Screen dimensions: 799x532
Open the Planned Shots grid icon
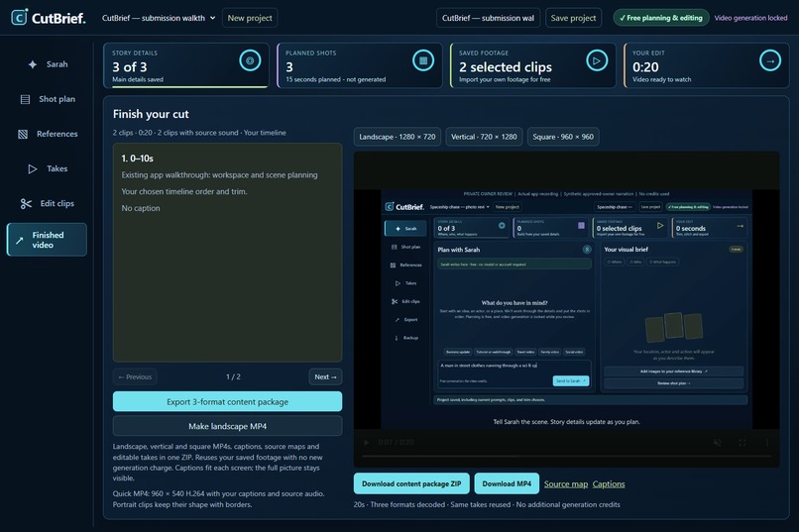[423, 60]
